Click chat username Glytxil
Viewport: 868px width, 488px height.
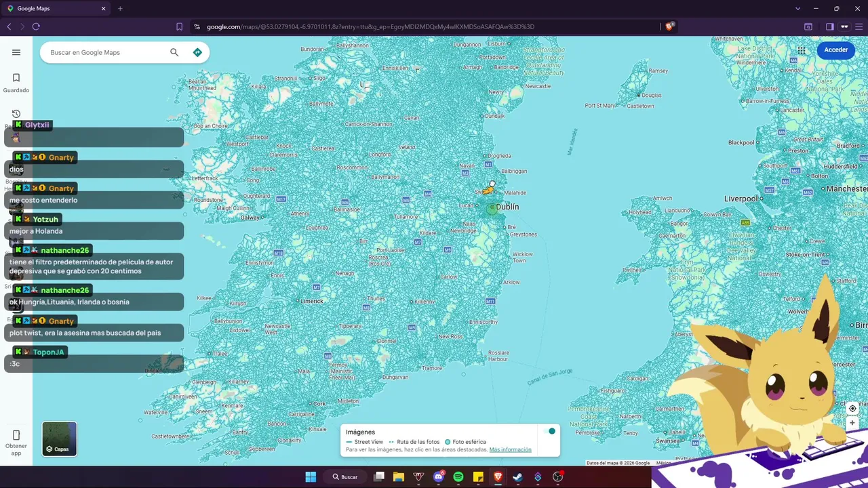pos(37,125)
